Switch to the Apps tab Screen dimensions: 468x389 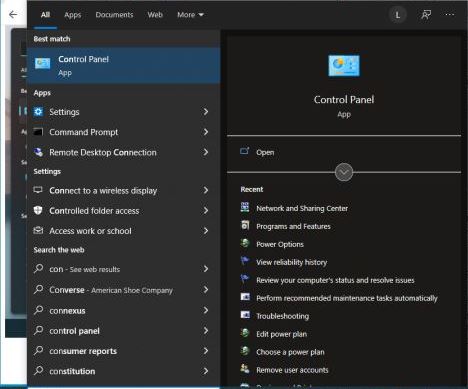[x=73, y=15]
